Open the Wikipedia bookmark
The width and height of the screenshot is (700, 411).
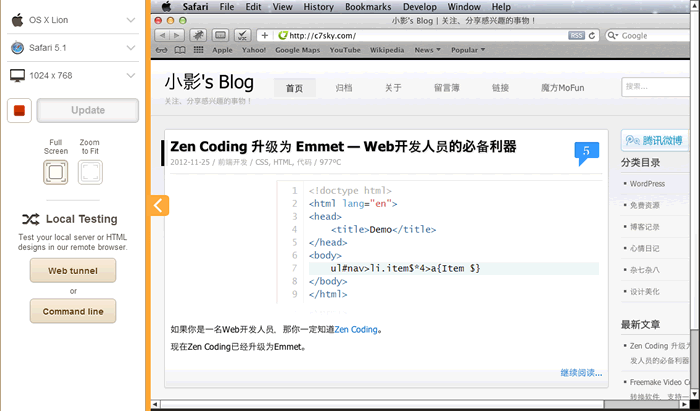pyautogui.click(x=387, y=50)
